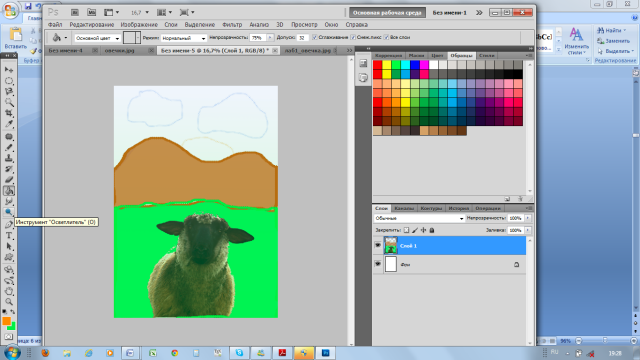640x360 pixels.
Task: Select the Custom Shape tool
Action: point(9,257)
